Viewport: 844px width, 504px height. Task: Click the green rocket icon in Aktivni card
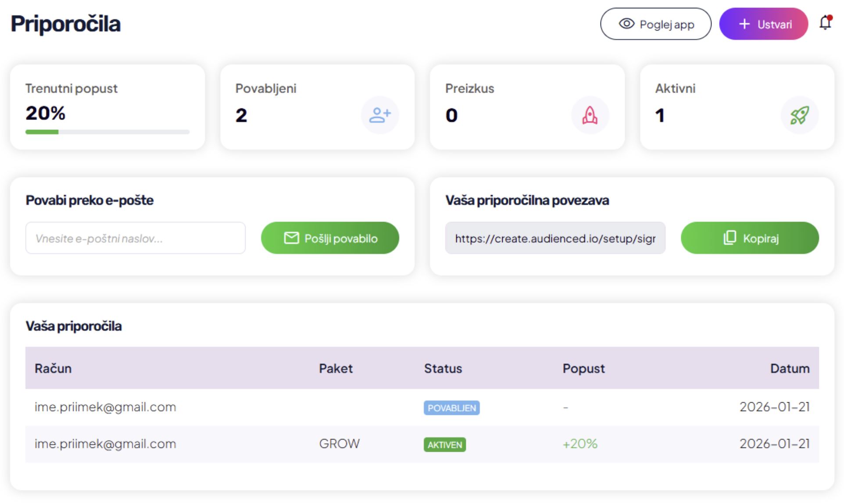pos(799,115)
